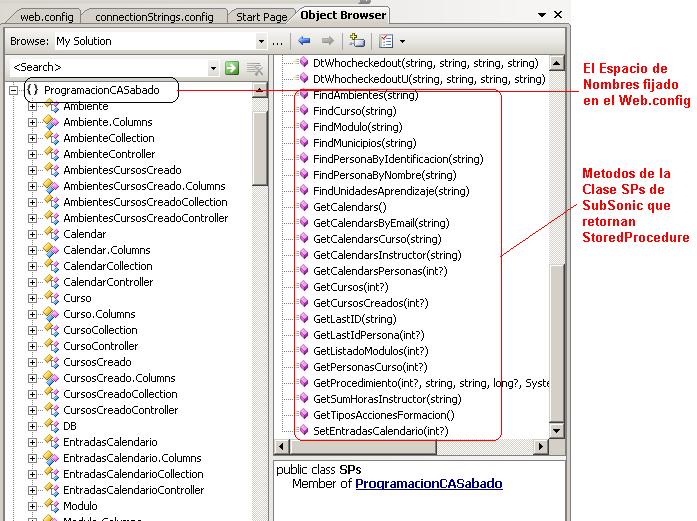Switch to Start Page tab
Image resolution: width=697 pixels, height=521 pixels.
[261, 17]
